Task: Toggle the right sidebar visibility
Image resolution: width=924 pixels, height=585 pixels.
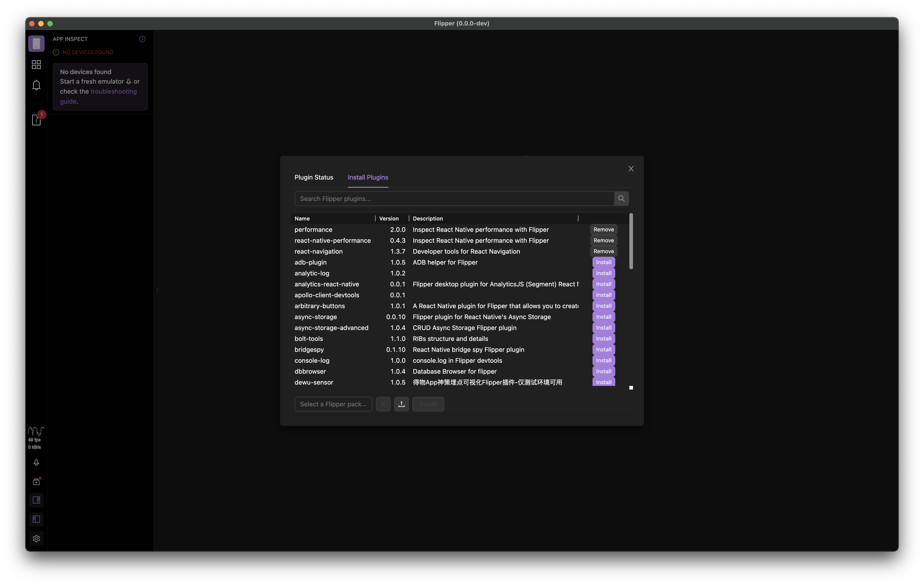Action: click(36, 500)
